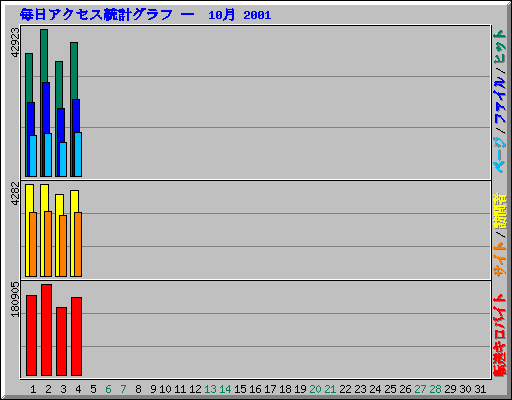Click the yellow visits bar for day 1
Screen dimensions: 512x400
29,198
